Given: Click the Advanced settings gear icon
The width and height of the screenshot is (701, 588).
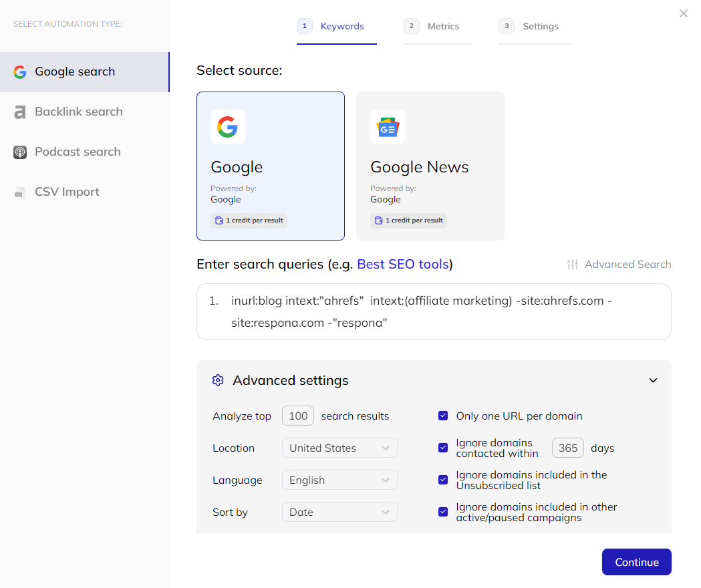Looking at the screenshot, I should pos(218,380).
